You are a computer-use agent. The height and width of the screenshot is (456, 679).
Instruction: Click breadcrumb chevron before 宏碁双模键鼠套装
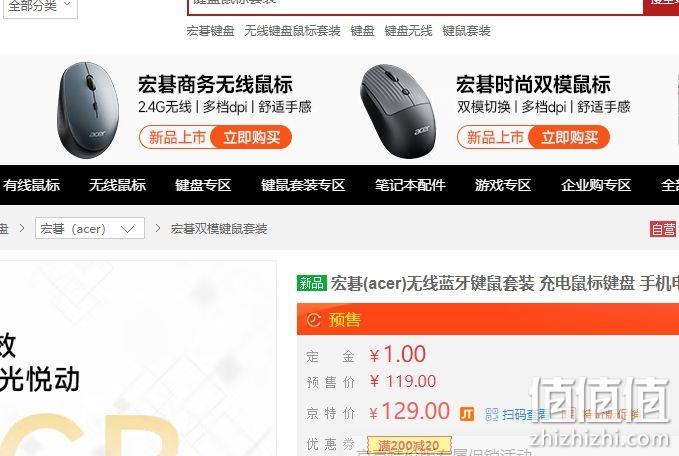158,228
